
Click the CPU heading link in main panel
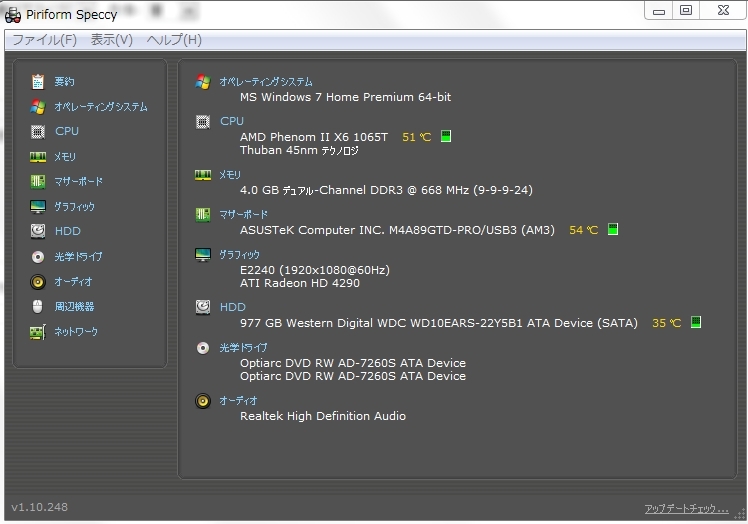(x=231, y=121)
